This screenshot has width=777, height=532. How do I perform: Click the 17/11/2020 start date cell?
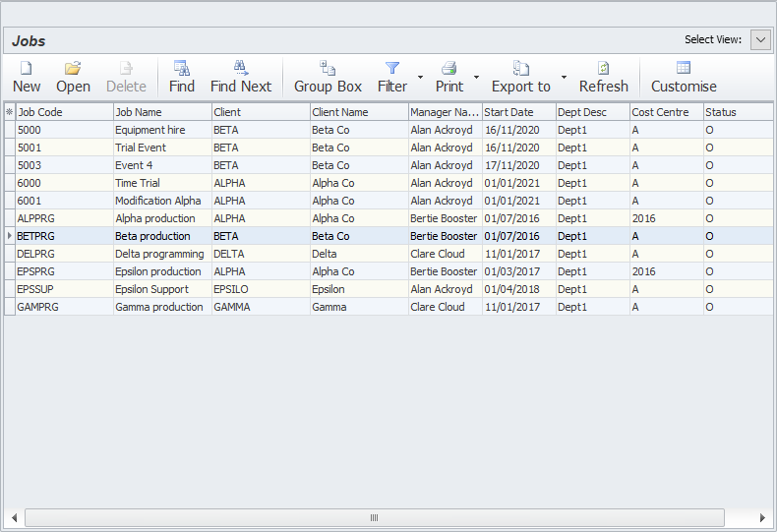tap(519, 165)
